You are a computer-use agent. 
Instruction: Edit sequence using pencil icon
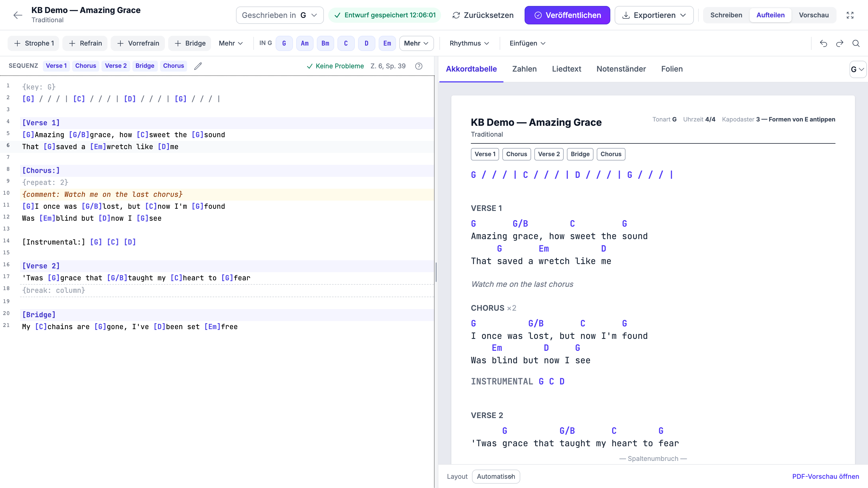(198, 66)
